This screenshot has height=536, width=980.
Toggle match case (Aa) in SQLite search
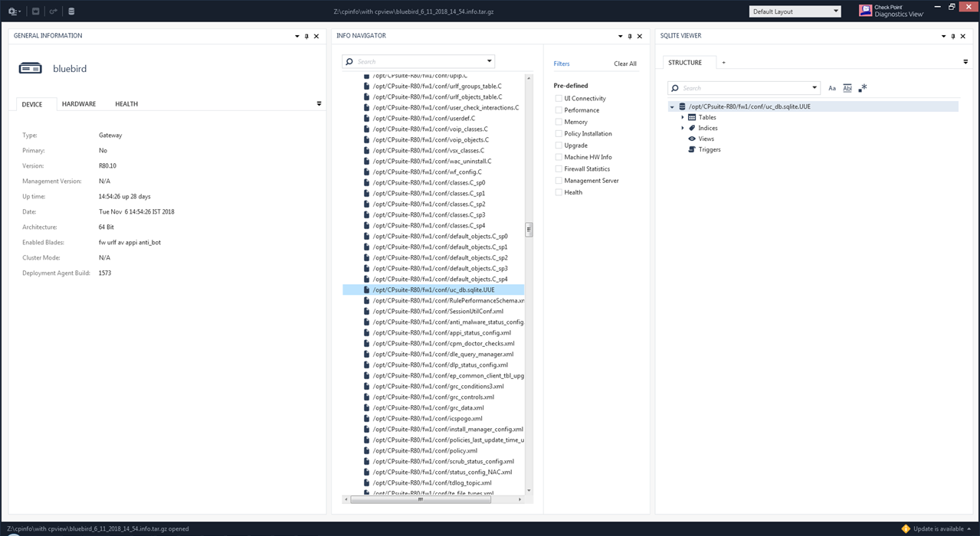tap(832, 88)
